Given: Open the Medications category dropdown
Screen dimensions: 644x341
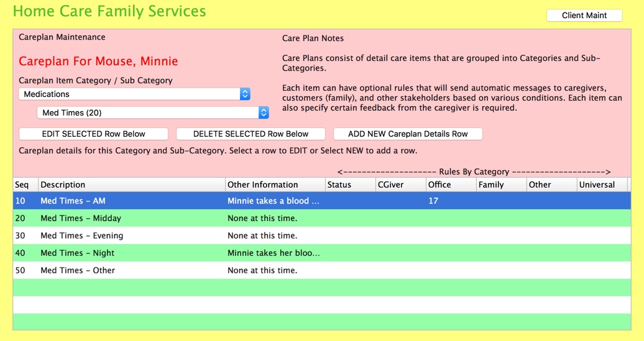Looking at the screenshot, I should pyautogui.click(x=134, y=94).
